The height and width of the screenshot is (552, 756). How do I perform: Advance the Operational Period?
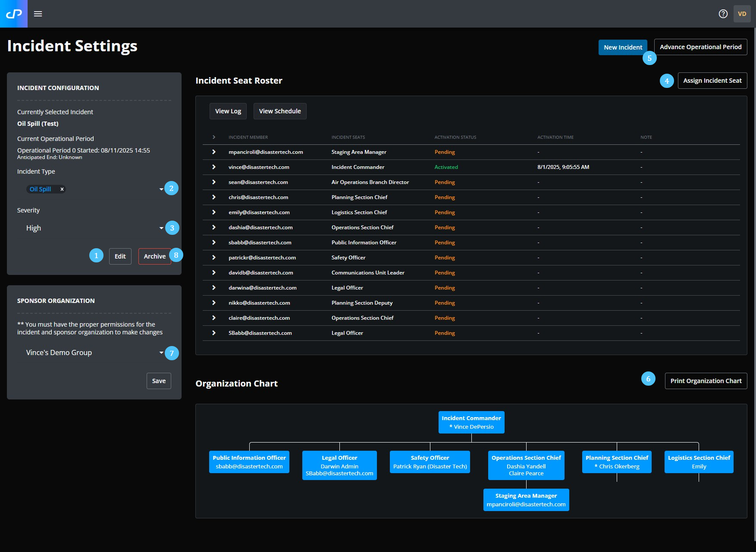pyautogui.click(x=700, y=47)
